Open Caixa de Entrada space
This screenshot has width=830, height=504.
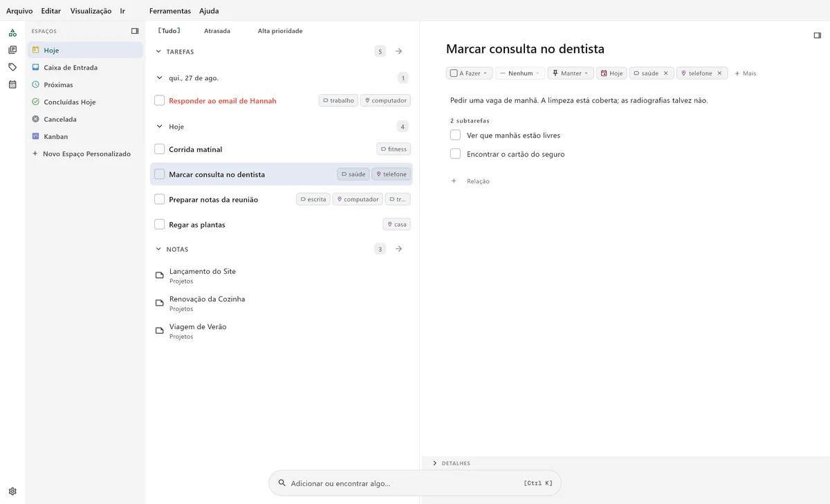click(x=85, y=67)
